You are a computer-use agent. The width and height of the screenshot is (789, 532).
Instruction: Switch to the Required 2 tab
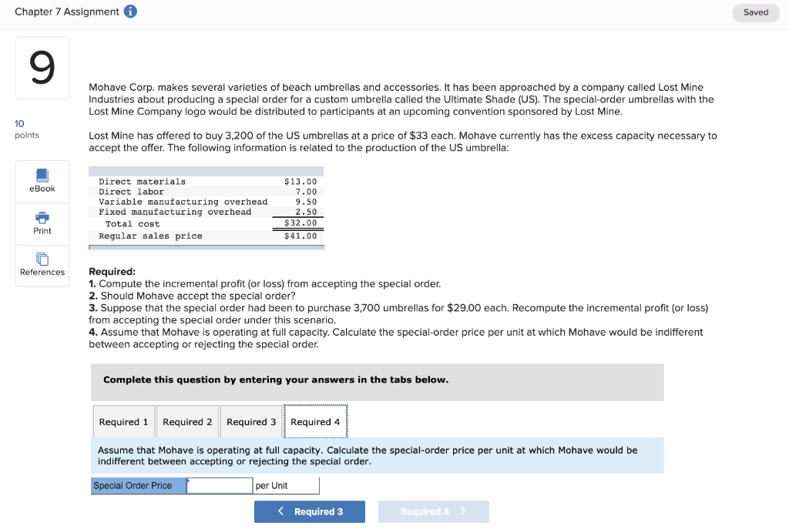[x=187, y=422]
